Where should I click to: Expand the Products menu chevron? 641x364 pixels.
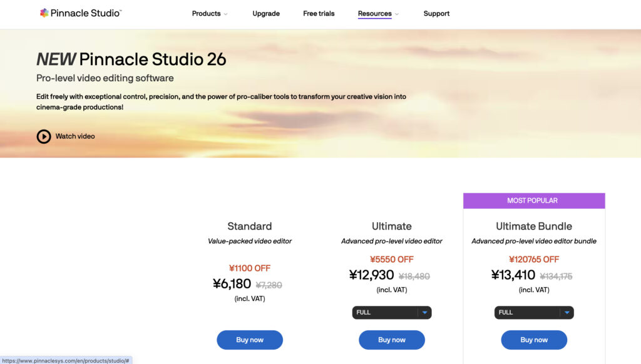(225, 14)
